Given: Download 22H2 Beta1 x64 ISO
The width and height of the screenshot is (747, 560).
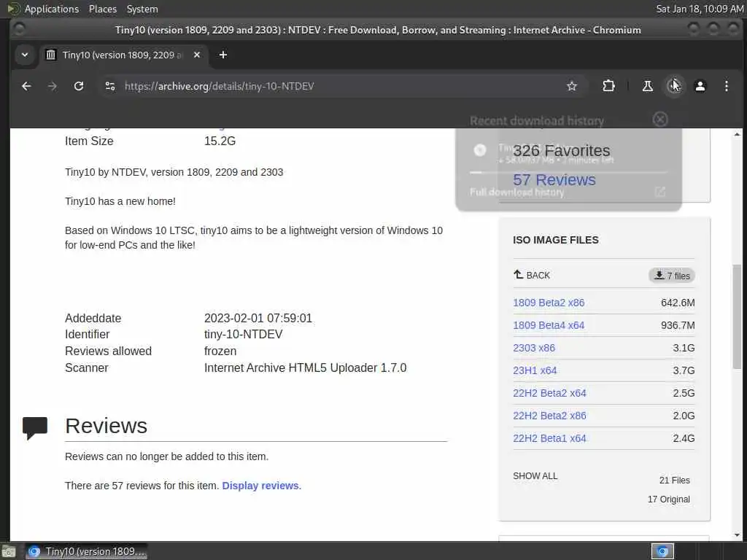Looking at the screenshot, I should point(549,438).
